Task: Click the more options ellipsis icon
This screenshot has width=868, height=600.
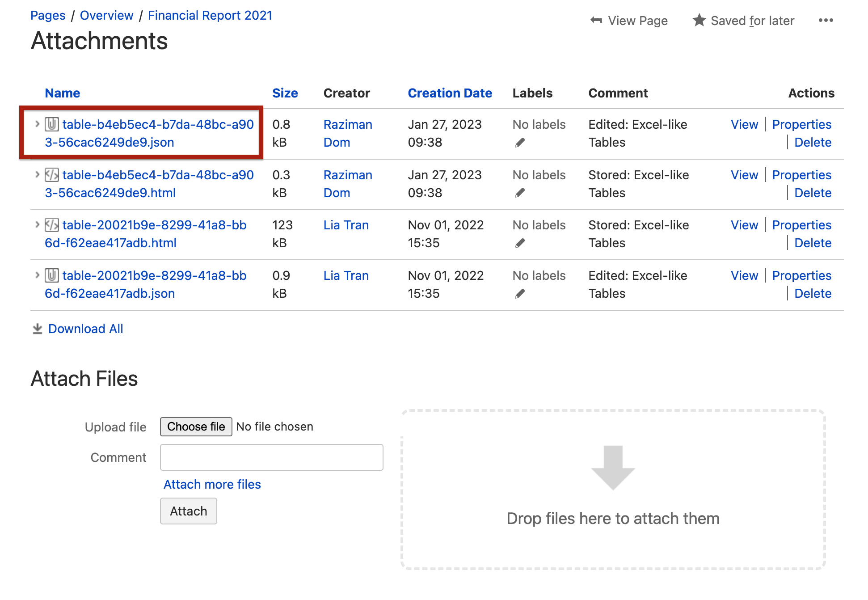Action: point(826,21)
